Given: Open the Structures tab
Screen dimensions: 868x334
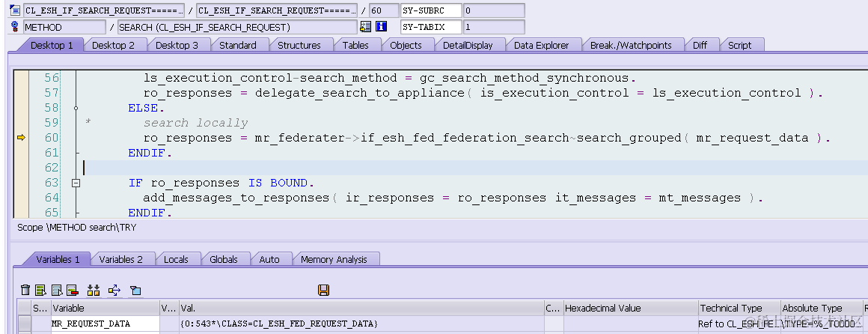Looking at the screenshot, I should click(x=299, y=46).
